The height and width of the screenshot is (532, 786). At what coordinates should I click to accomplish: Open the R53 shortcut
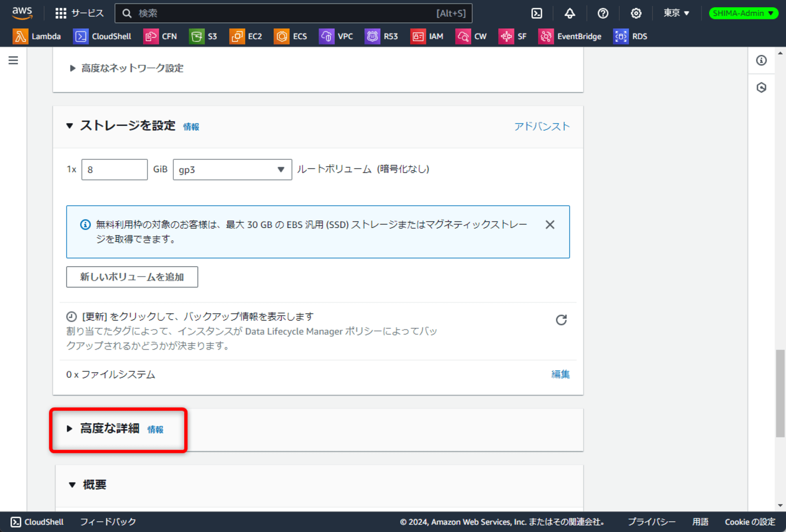coord(382,37)
